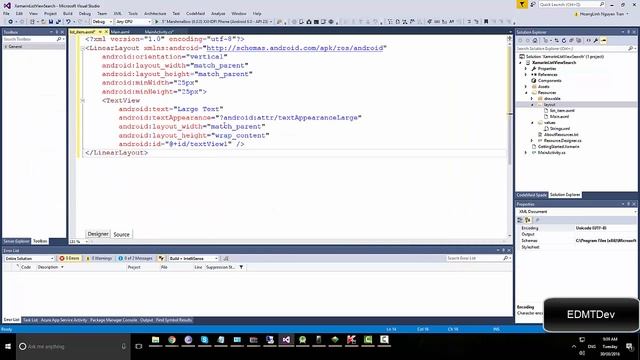Click the Search Solution Explorer field
Viewport: 640px width, 360px height.
576,49
